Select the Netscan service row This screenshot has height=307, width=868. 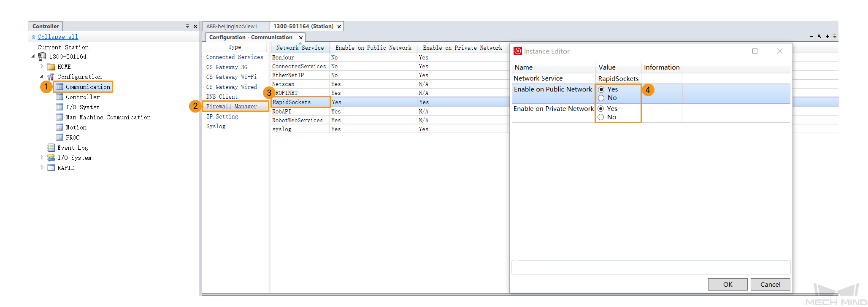(x=389, y=84)
